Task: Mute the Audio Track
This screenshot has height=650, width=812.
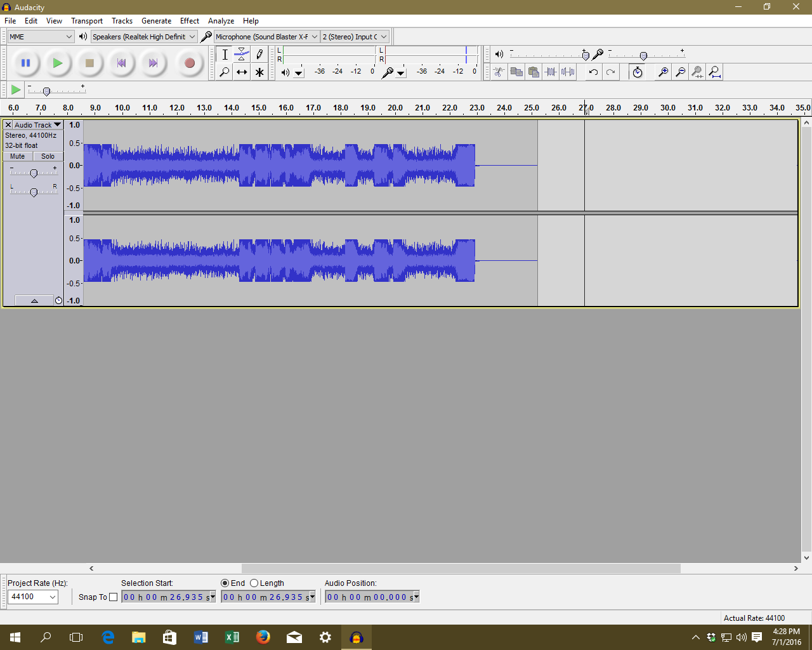Action: [18, 156]
